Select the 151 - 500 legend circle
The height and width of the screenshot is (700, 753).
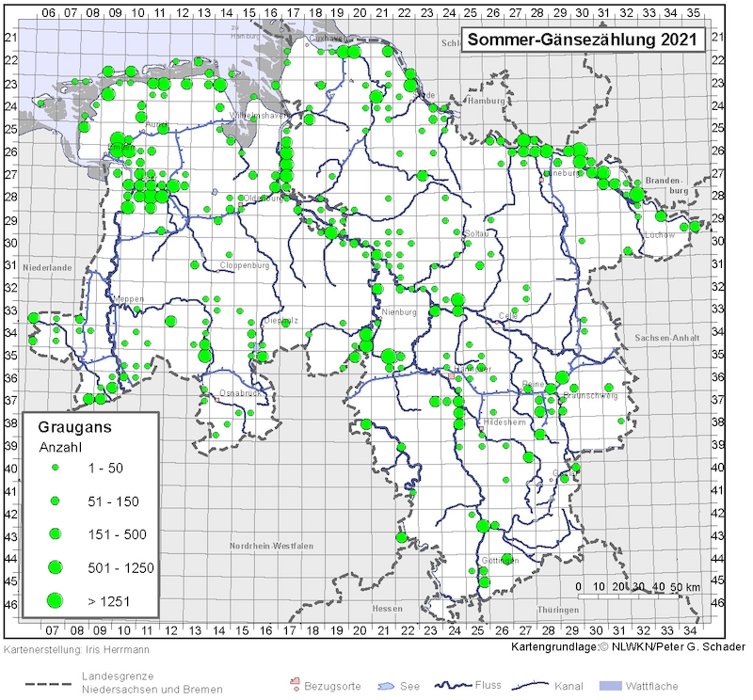click(55, 533)
